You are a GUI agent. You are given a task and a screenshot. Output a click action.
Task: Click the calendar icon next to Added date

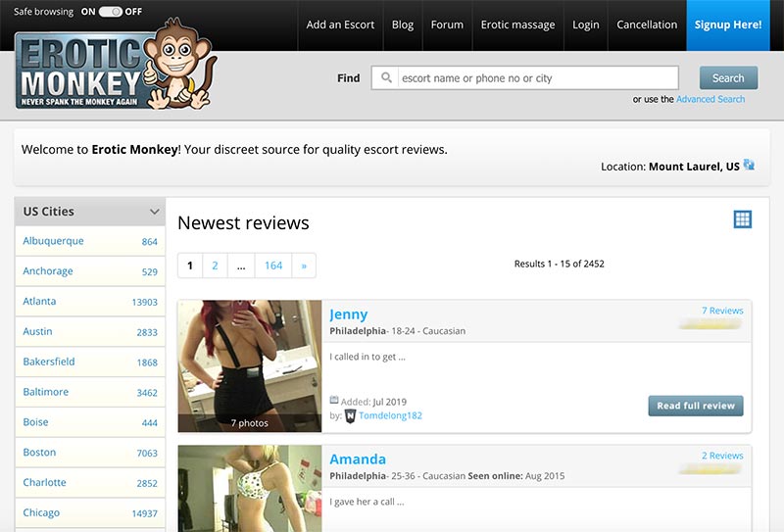coord(334,401)
